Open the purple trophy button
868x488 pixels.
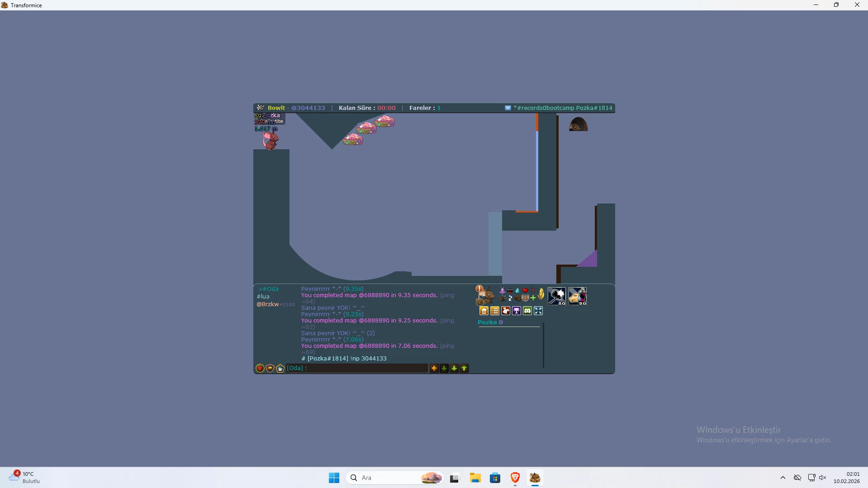pos(517,311)
